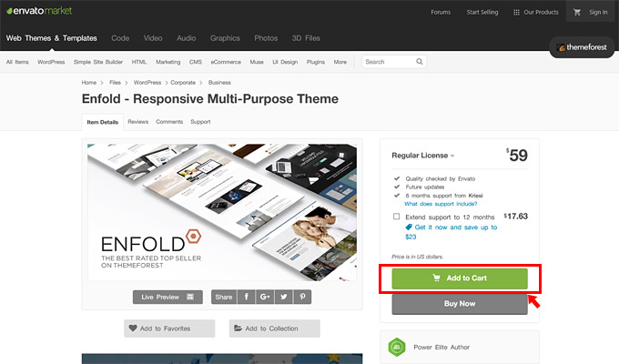Image resolution: width=619 pixels, height=364 pixels.
Task: Open the Video category menu
Action: point(153,38)
